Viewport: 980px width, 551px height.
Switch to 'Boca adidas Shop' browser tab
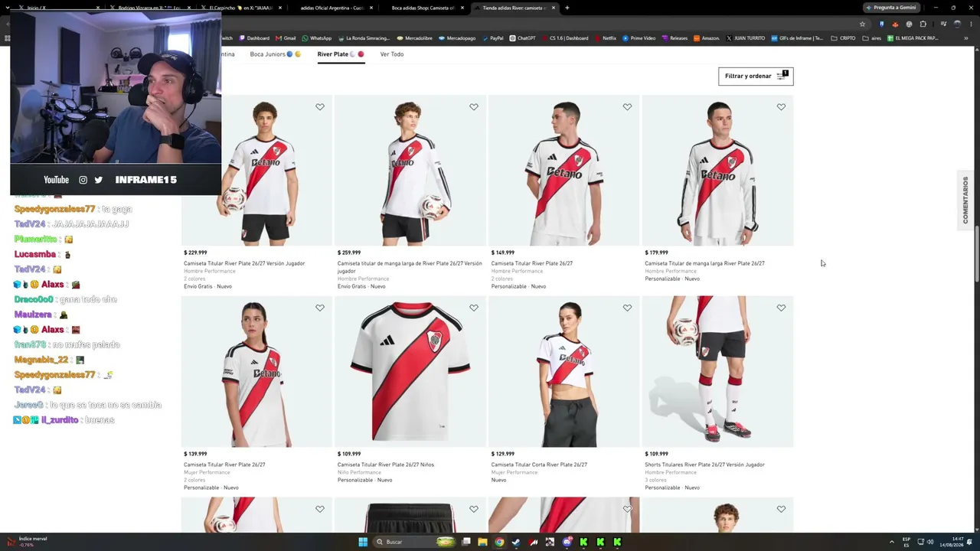[422, 8]
